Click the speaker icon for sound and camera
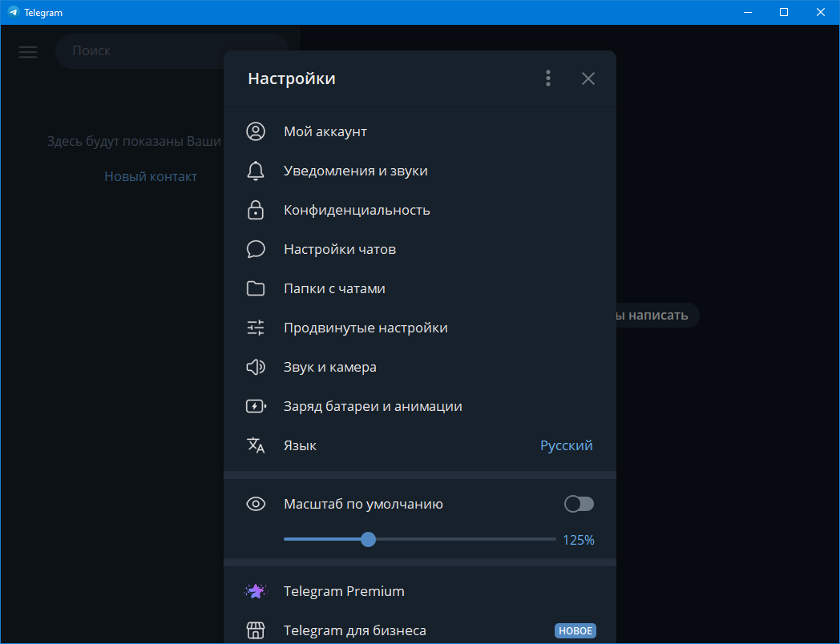 pos(256,367)
